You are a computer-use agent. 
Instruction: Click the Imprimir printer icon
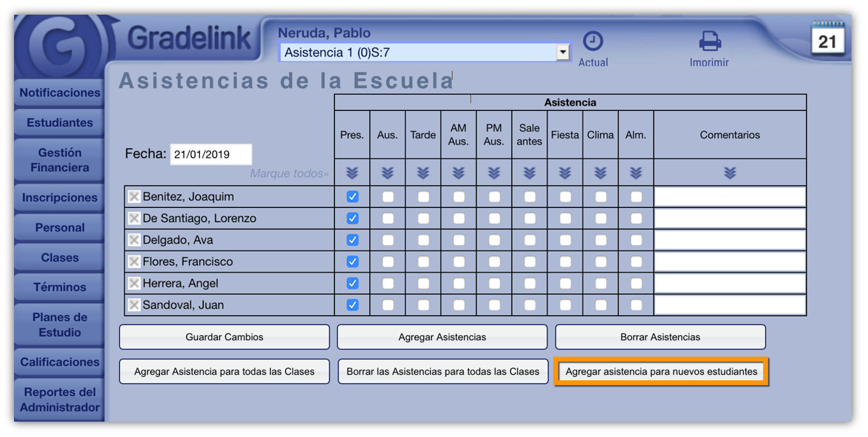point(709,41)
